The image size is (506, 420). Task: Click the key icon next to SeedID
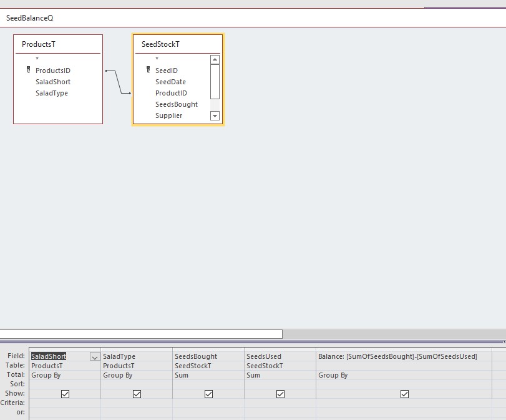point(148,71)
